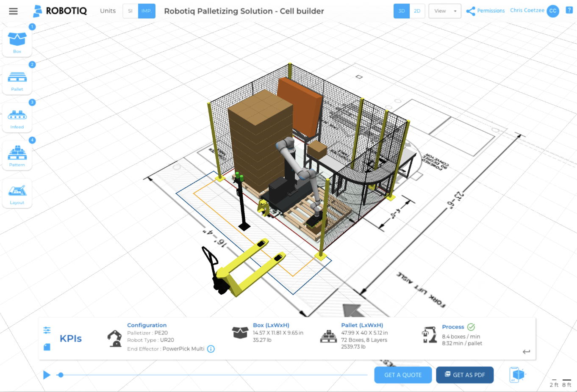
Task: Open Permissions link
Action: tap(491, 11)
